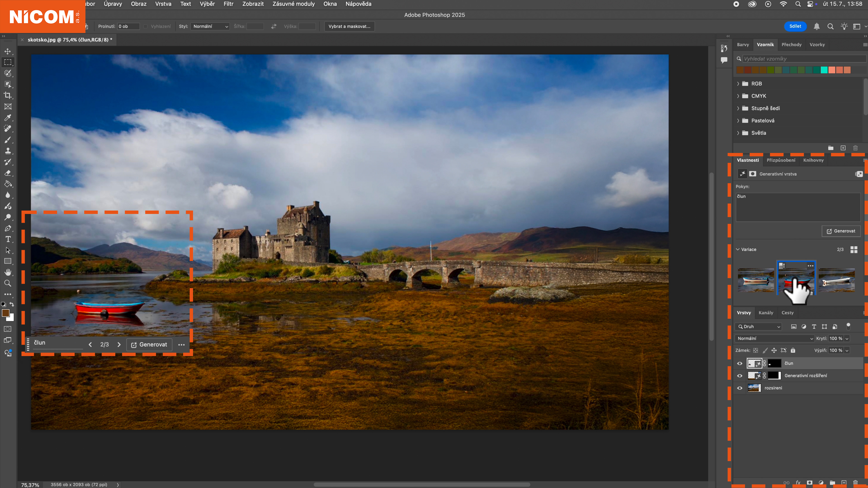
Task: Open the Výběr menu
Action: point(207,4)
